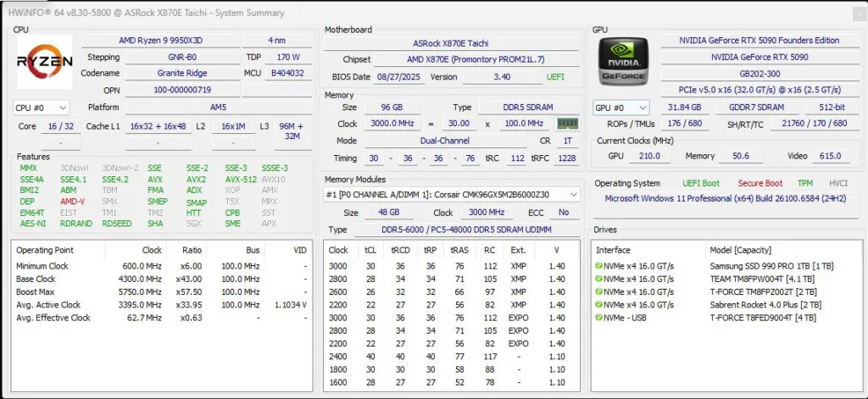Click the DDR5 SDRAM memory type field

(x=529, y=108)
